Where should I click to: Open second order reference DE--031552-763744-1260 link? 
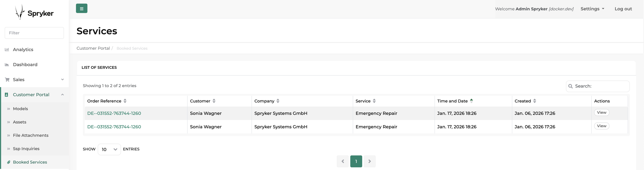114,127
